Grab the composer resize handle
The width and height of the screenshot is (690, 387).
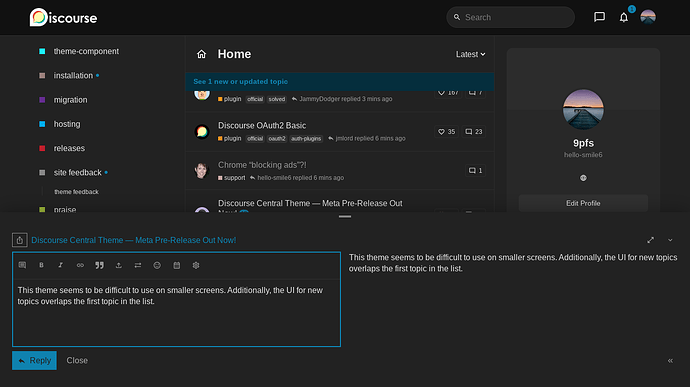click(345, 217)
